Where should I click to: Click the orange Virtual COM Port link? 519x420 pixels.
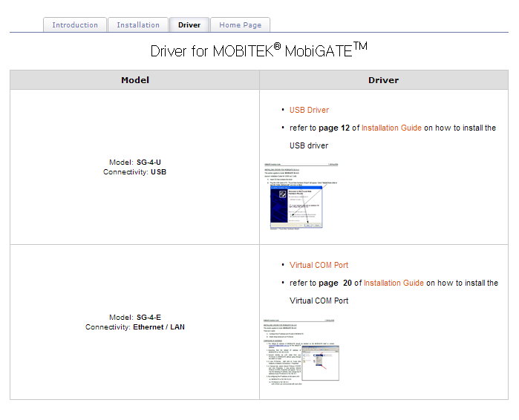pos(319,266)
